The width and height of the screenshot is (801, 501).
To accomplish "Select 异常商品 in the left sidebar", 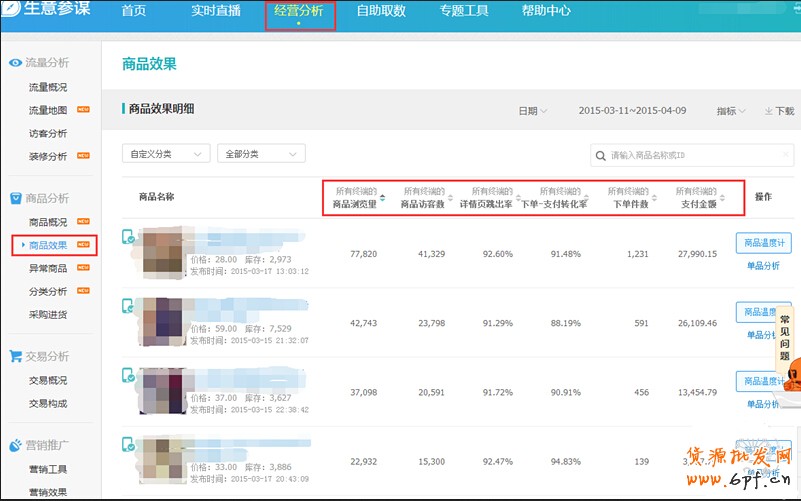I will pos(48,268).
